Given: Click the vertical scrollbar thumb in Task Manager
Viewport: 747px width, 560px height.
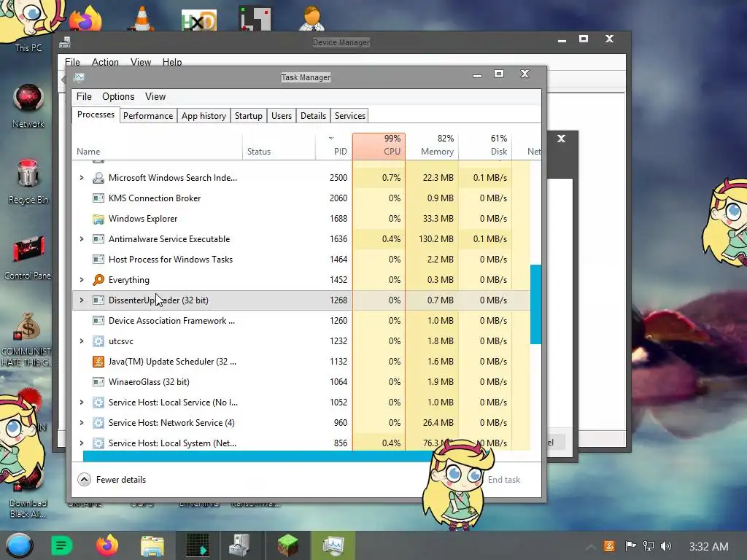Looking at the screenshot, I should pos(535,304).
